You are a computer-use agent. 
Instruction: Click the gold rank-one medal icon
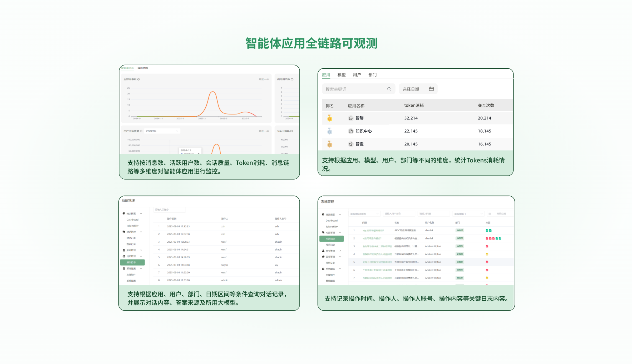[x=329, y=118]
